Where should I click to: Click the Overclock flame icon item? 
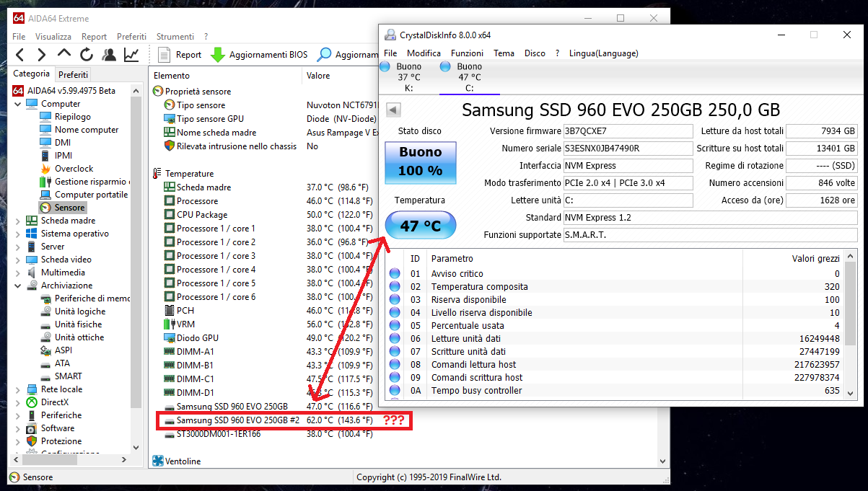point(45,169)
